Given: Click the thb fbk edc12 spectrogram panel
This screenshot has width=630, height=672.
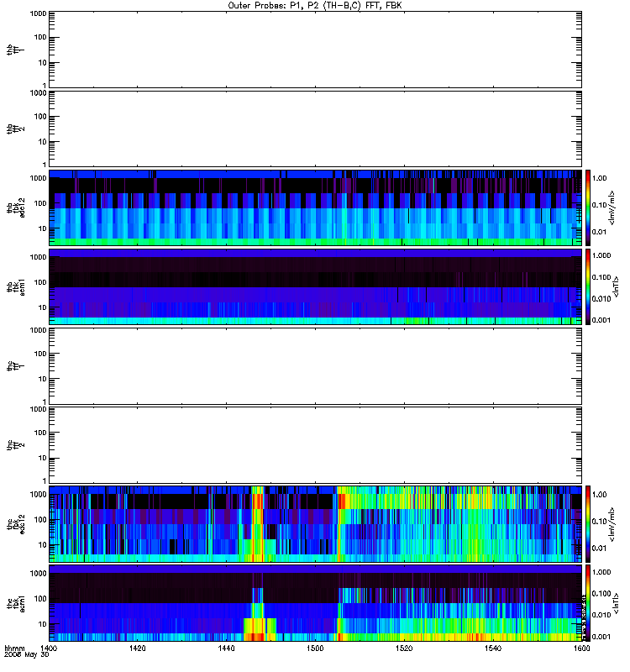Looking at the screenshot, I should tap(316, 207).
